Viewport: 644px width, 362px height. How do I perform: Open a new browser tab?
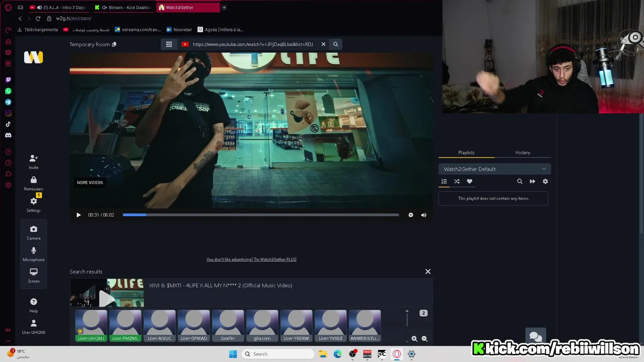click(x=224, y=8)
